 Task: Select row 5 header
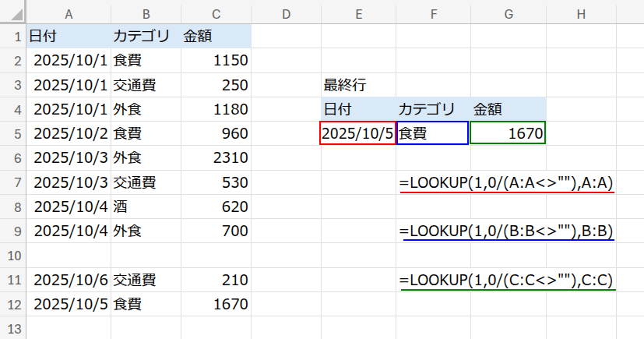click(x=13, y=133)
